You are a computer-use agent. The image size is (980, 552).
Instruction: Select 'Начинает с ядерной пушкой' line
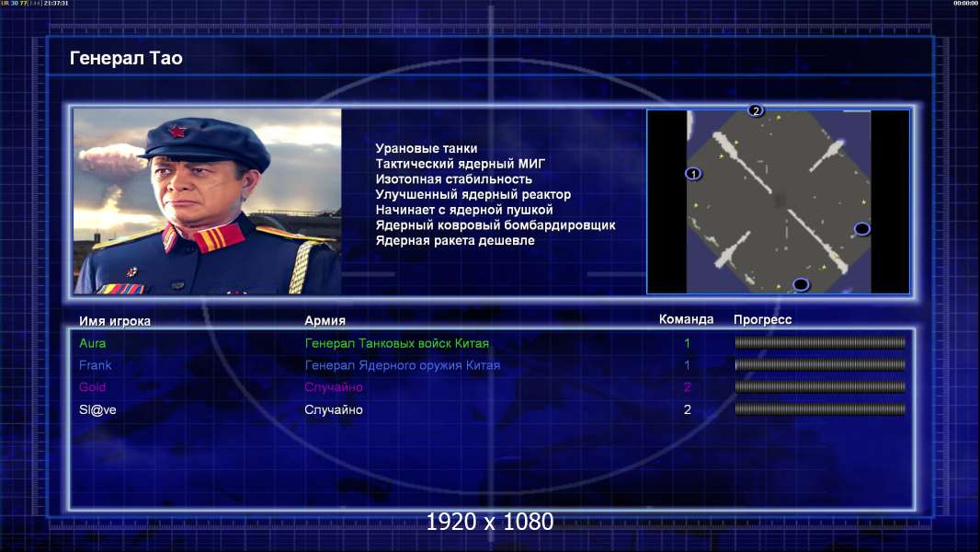(x=464, y=210)
